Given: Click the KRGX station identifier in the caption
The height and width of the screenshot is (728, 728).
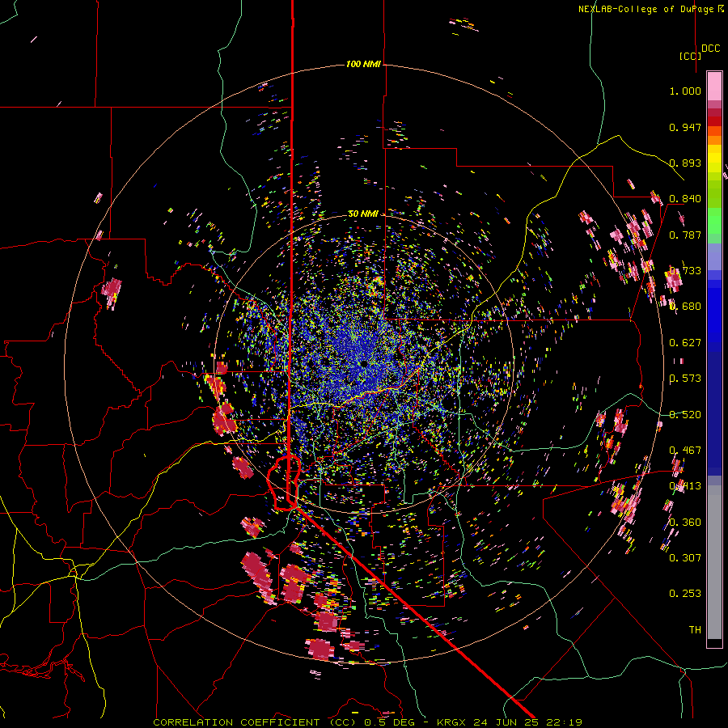Looking at the screenshot, I should (x=453, y=722).
